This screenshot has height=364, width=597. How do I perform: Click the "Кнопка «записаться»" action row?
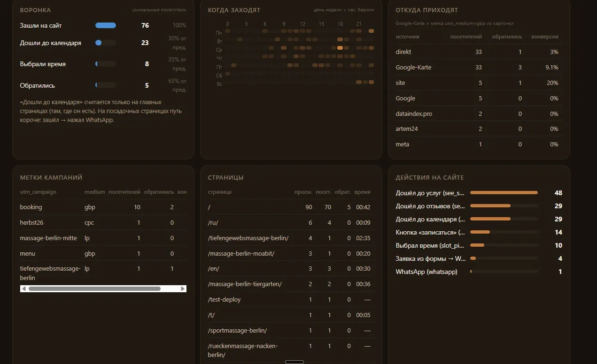(479, 232)
